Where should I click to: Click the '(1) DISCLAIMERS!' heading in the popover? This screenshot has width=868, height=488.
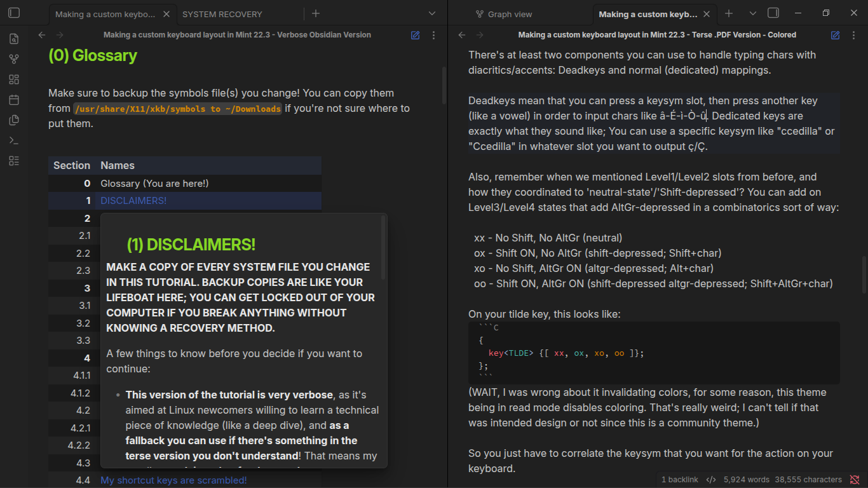pyautogui.click(x=191, y=245)
